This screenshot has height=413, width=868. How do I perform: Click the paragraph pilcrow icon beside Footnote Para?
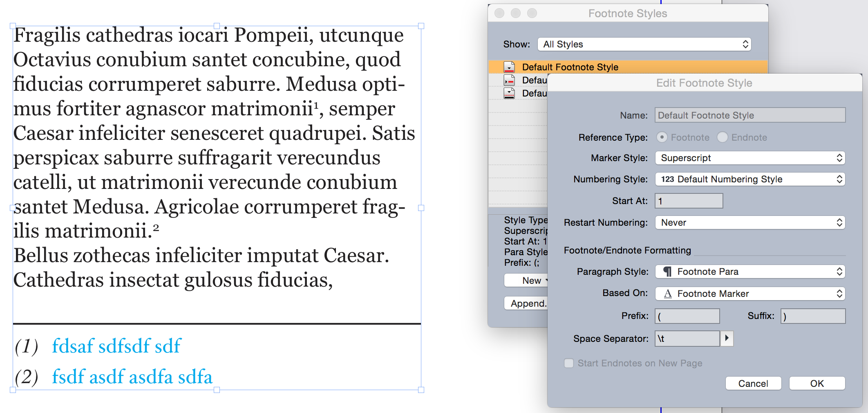pos(667,272)
